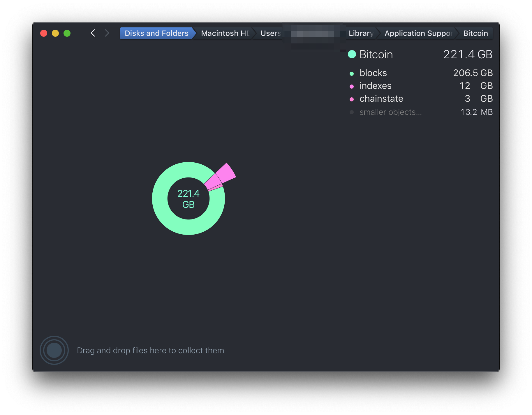This screenshot has height=415, width=532.
Task: Click the gray smaller objects dot
Action: click(x=352, y=112)
